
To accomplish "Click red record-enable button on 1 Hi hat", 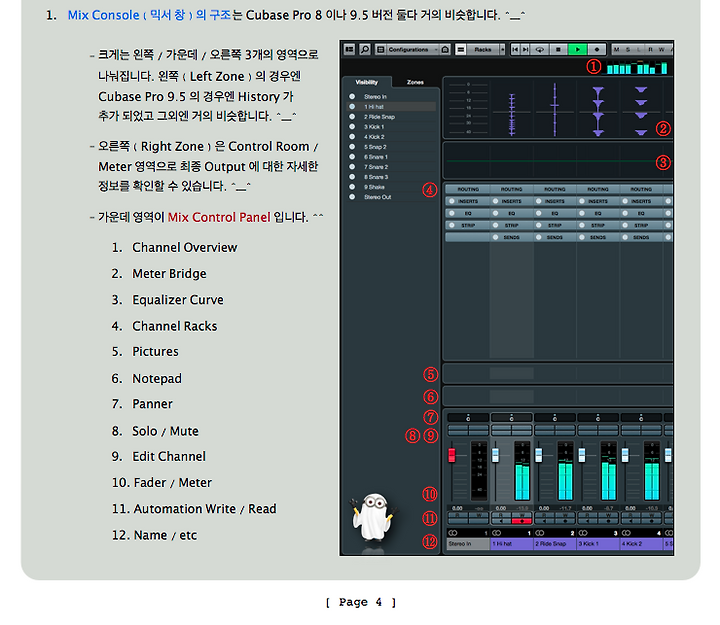I will coord(522,521).
